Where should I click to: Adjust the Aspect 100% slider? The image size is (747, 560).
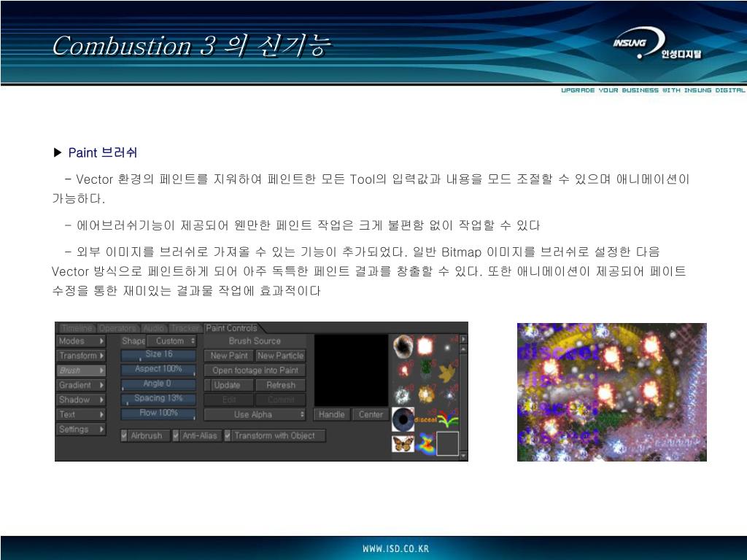(158, 370)
